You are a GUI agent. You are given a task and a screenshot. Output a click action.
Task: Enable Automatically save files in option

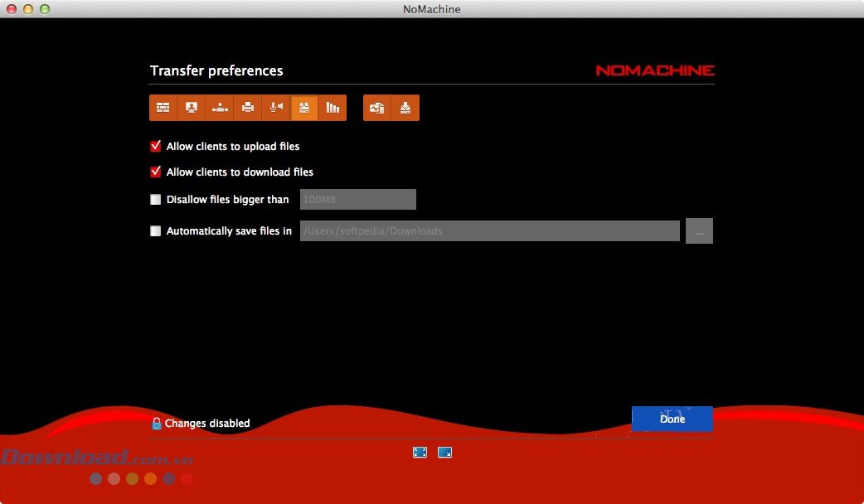156,231
